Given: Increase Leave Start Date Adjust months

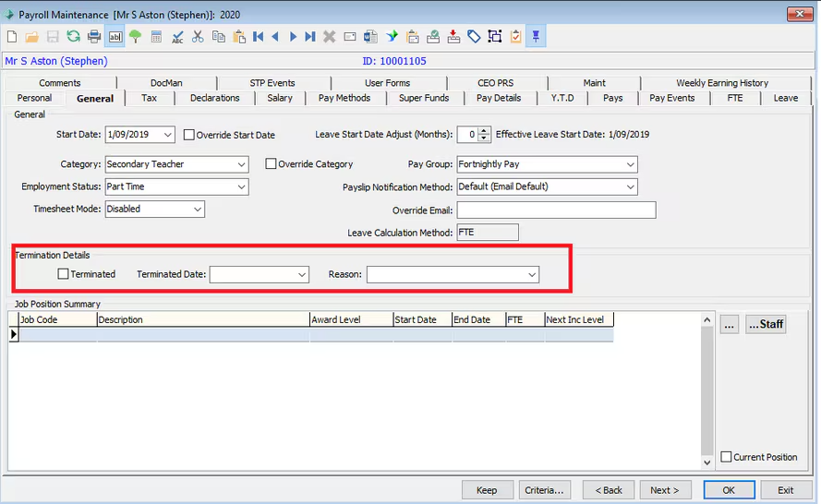Looking at the screenshot, I should click(x=484, y=131).
